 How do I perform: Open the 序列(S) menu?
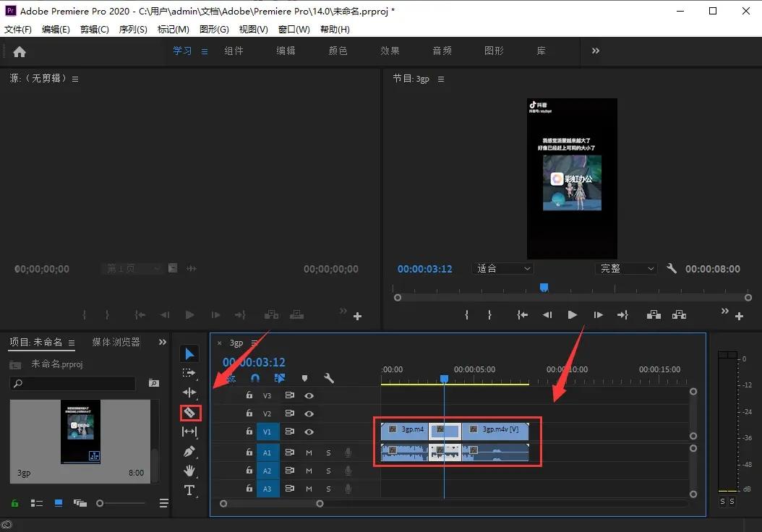point(133,30)
